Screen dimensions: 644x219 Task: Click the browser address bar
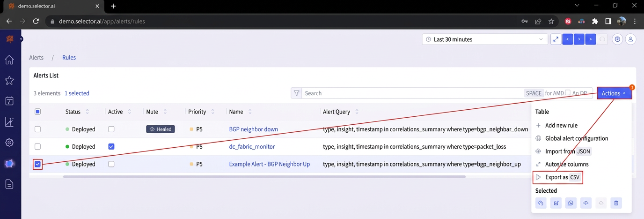pos(281,21)
